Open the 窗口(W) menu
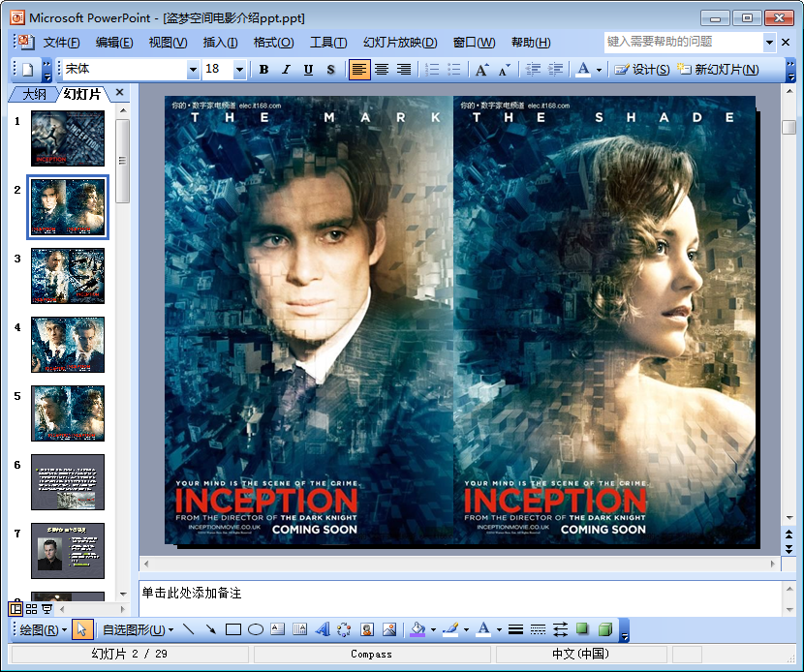This screenshot has width=804, height=672. click(x=474, y=42)
